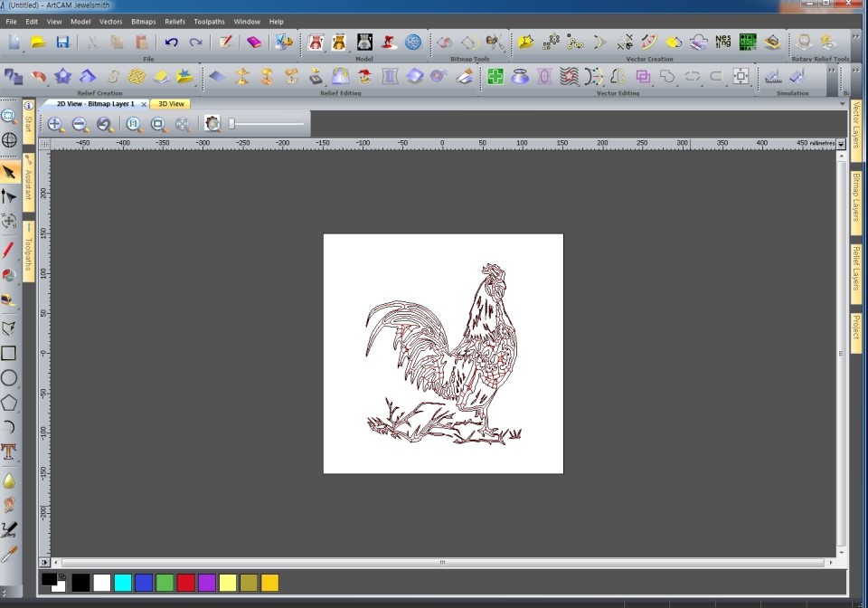This screenshot has width=868, height=608.
Task: Open the File menu
Action: [11, 22]
